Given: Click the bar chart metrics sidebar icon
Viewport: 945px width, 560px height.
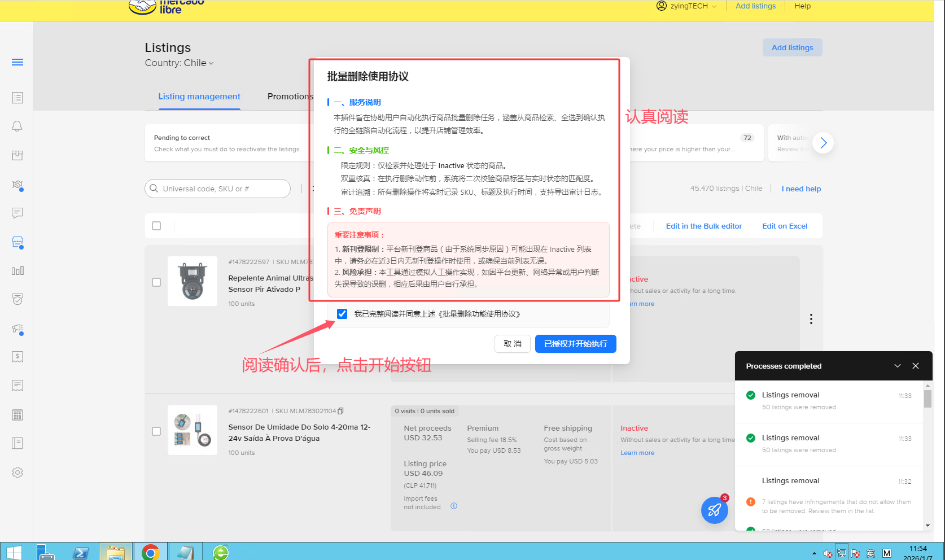Looking at the screenshot, I should 17,271.
